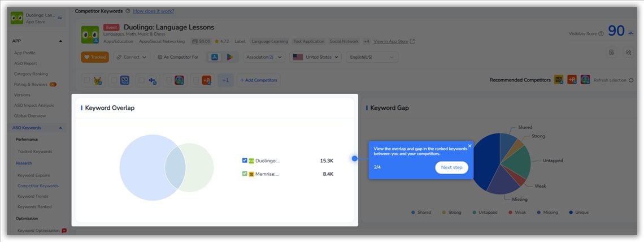Click the Add Competitors button

(x=259, y=80)
